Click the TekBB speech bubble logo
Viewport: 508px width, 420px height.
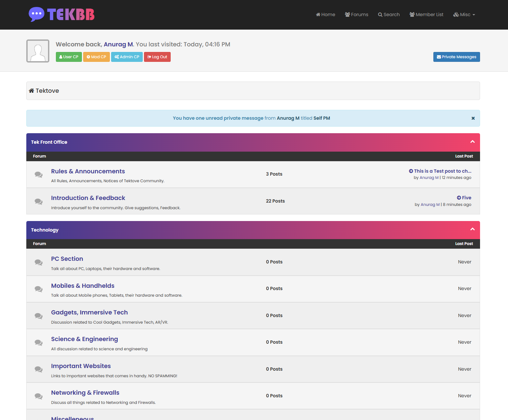pyautogui.click(x=36, y=14)
